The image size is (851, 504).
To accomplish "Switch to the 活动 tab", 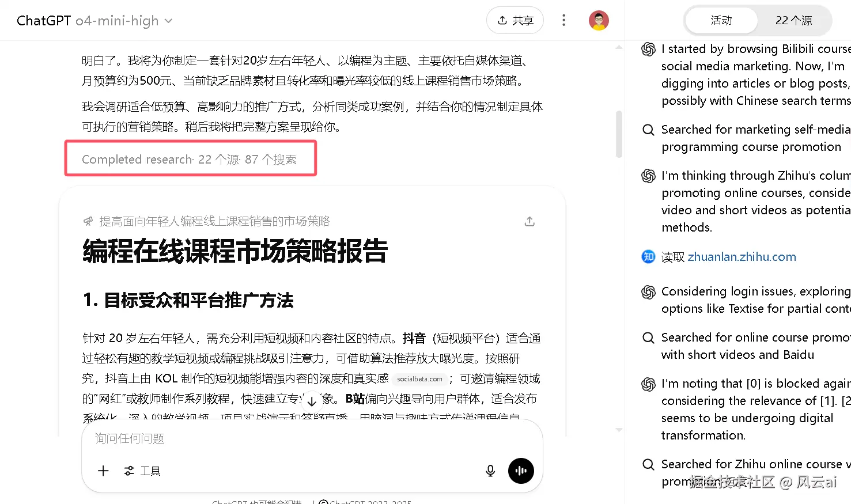I will (721, 21).
